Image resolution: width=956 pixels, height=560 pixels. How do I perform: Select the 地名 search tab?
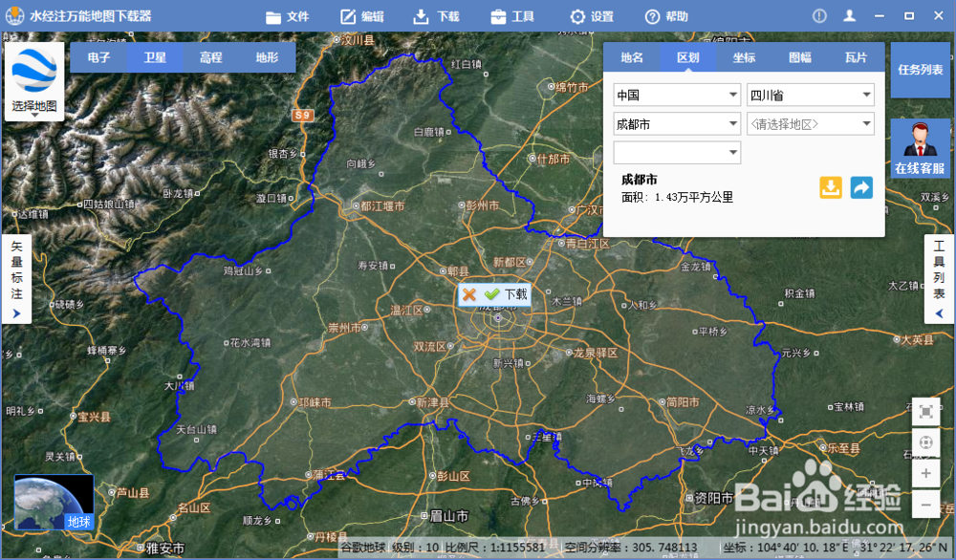pos(632,57)
